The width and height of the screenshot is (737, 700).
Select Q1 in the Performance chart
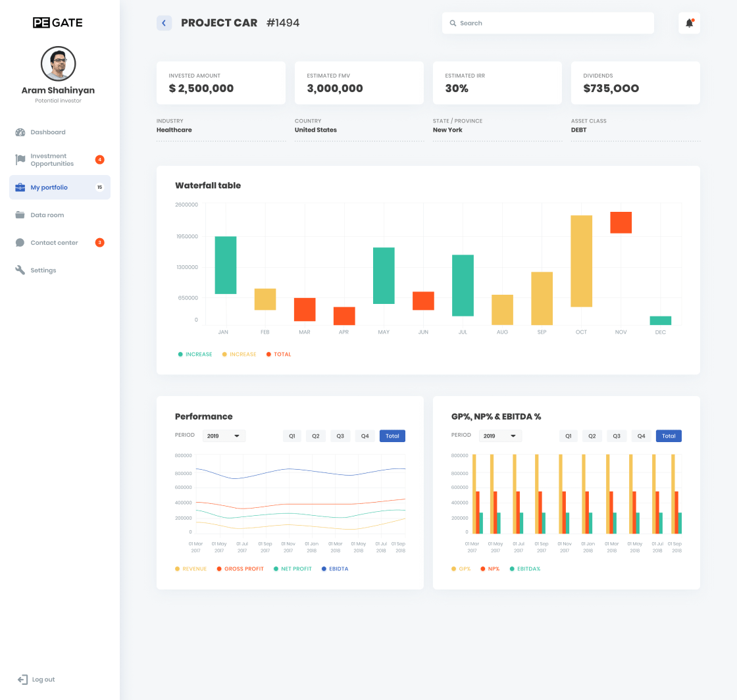292,436
